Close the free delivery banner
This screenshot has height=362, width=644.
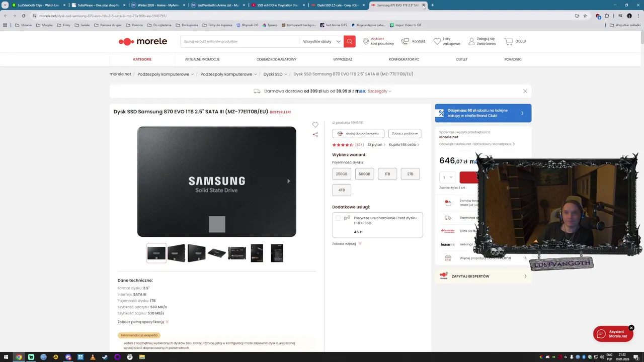525,91
